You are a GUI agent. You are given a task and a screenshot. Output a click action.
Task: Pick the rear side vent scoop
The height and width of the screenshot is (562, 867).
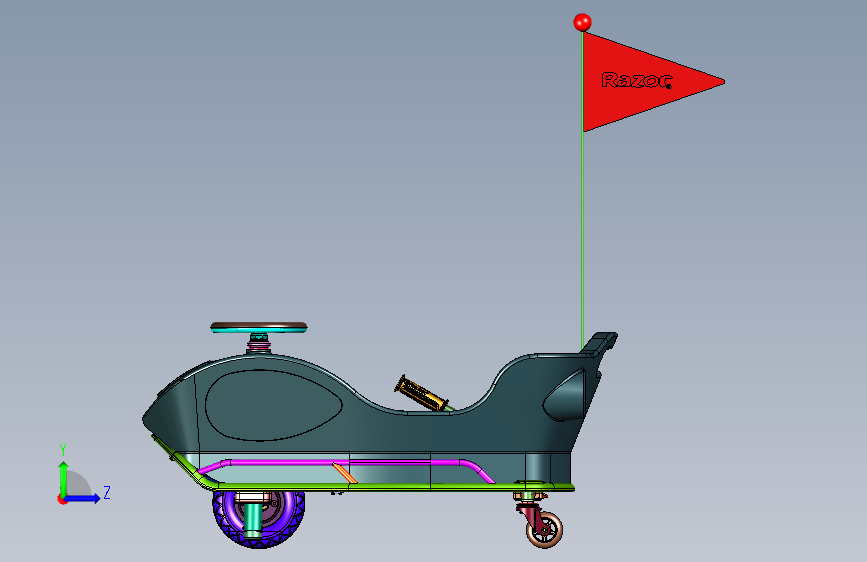[565, 396]
